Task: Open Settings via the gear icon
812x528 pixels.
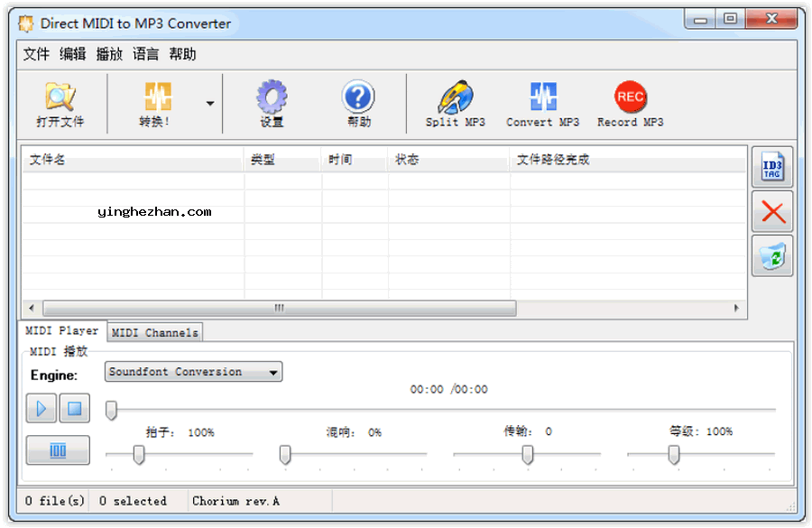Action: (271, 97)
